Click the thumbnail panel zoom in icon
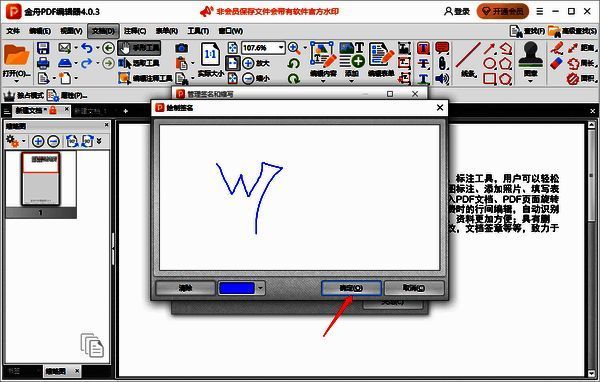 coord(38,141)
